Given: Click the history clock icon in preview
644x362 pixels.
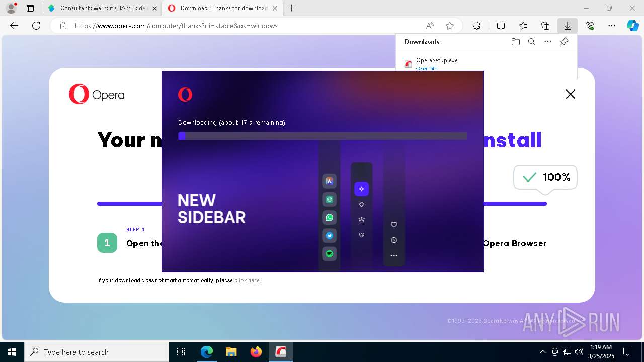Looking at the screenshot, I should [x=394, y=240].
